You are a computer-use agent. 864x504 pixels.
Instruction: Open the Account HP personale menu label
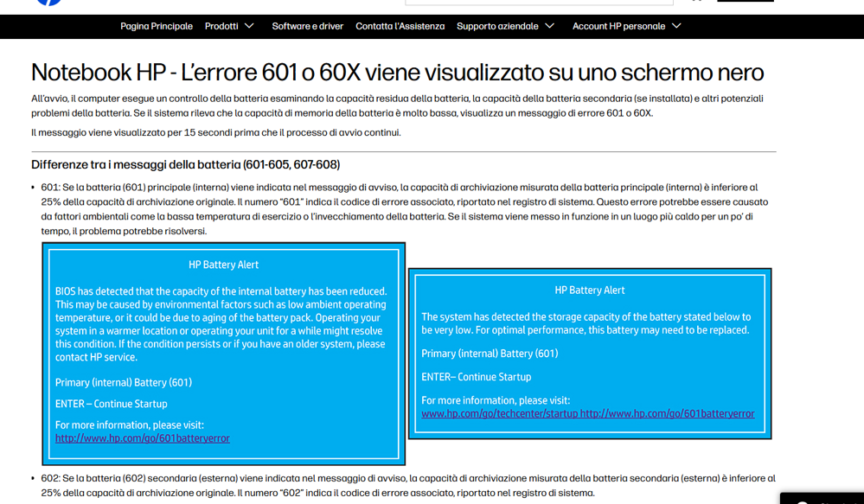tap(618, 26)
